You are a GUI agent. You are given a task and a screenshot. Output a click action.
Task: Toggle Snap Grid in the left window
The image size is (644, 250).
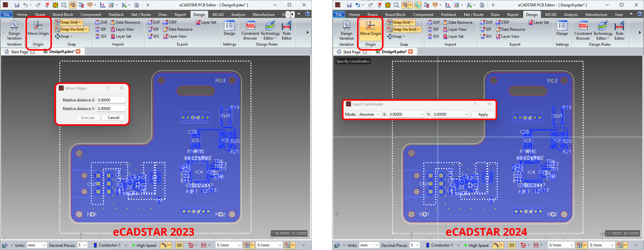(x=69, y=23)
